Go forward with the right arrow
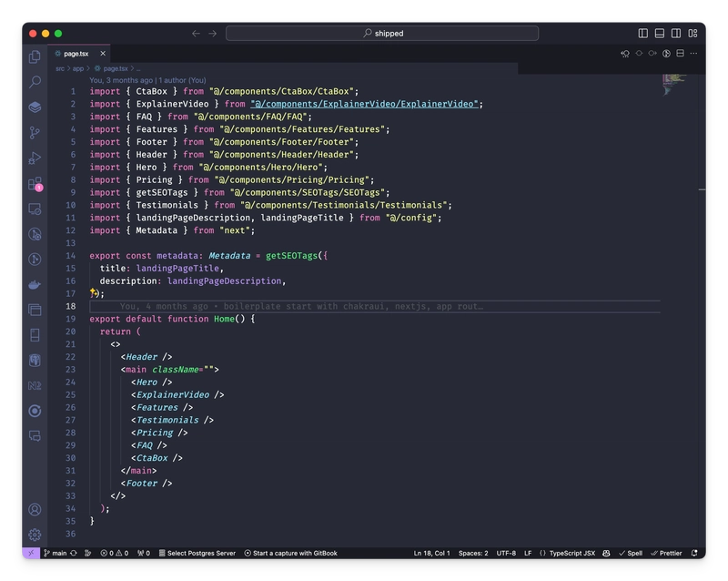728x581 pixels. click(x=213, y=34)
